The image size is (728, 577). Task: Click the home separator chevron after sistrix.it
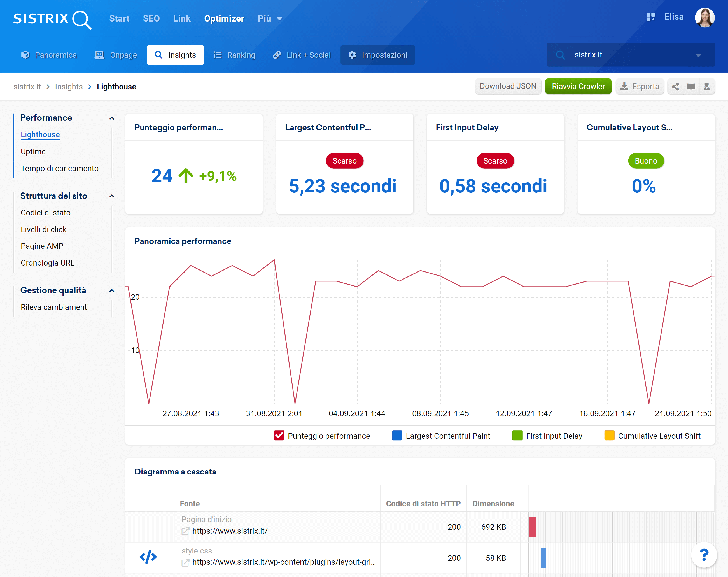pos(48,87)
